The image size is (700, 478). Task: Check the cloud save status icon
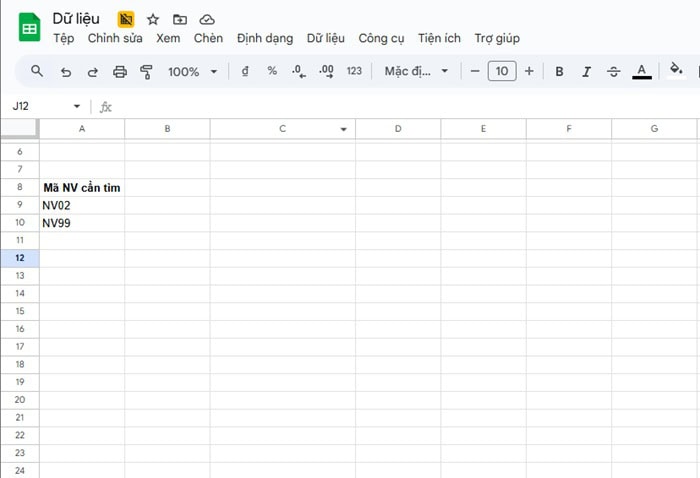[207, 19]
